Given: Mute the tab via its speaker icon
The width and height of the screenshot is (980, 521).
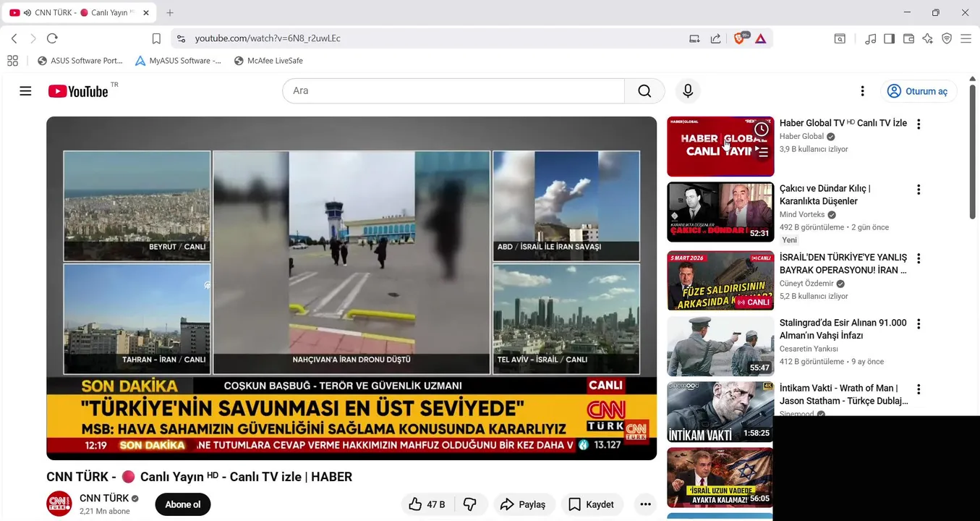Looking at the screenshot, I should (x=27, y=13).
